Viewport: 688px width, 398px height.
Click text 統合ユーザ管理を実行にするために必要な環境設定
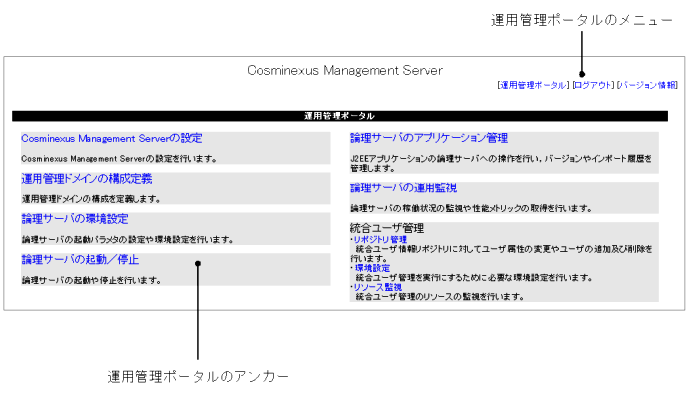click(474, 278)
